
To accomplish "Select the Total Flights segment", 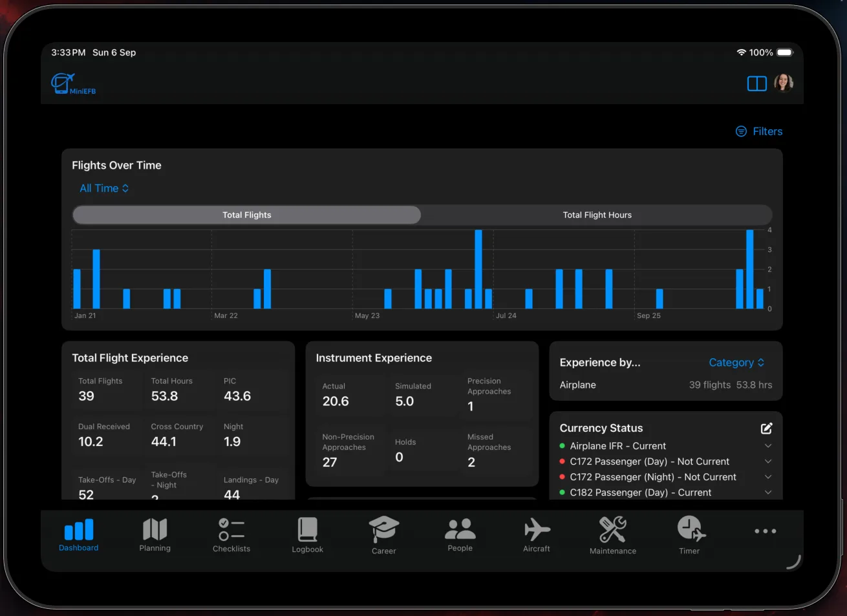I will point(247,215).
